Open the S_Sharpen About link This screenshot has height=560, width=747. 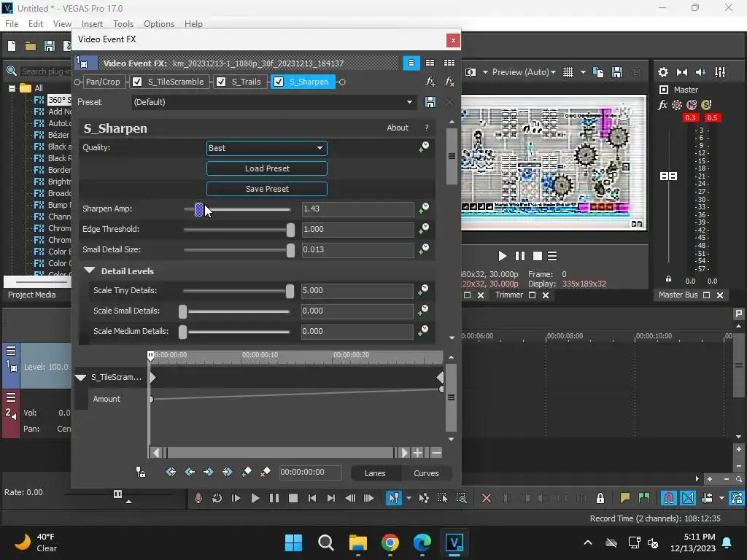(398, 128)
